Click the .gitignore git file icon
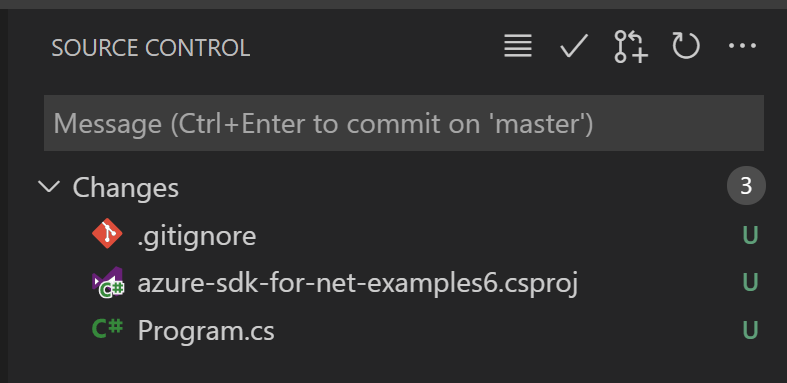 pos(107,234)
